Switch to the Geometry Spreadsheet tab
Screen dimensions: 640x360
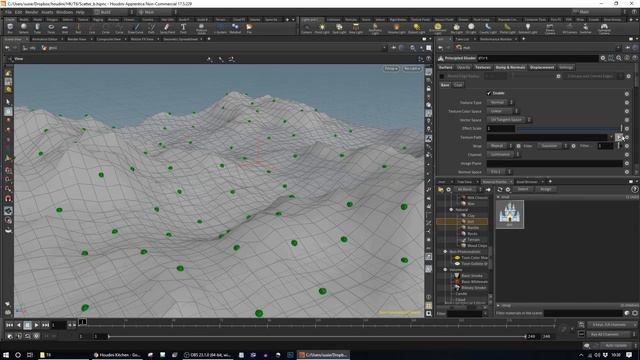pyautogui.click(x=180, y=39)
